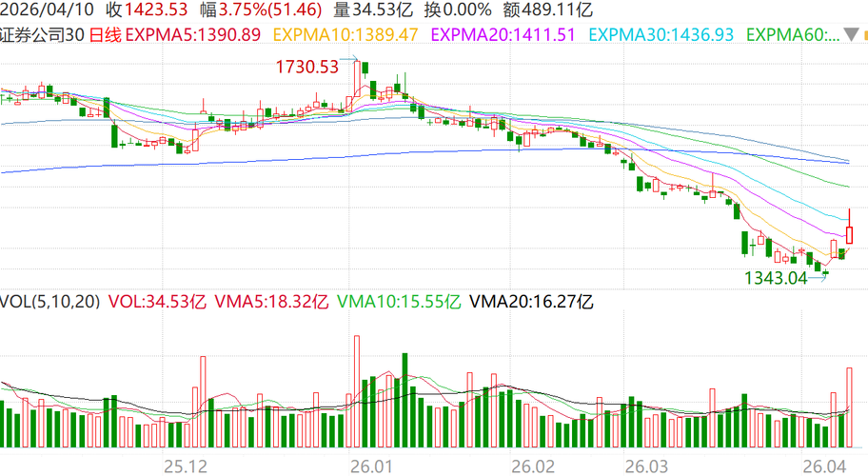Screen dimensions: 868x476
Task: Click the low price label 1343.04
Action: point(776,278)
